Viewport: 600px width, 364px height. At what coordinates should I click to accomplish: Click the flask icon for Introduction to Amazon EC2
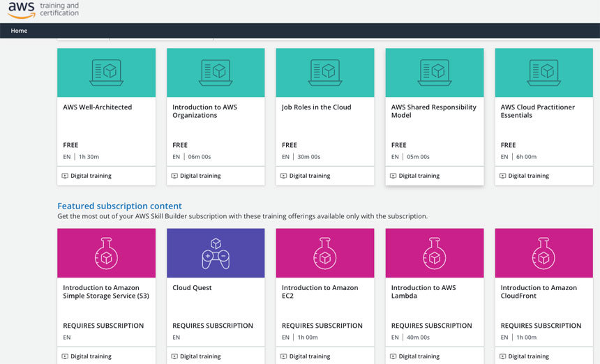tap(325, 252)
